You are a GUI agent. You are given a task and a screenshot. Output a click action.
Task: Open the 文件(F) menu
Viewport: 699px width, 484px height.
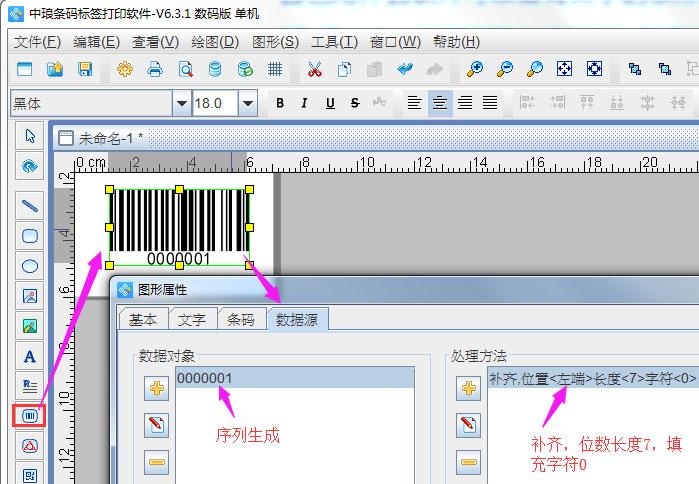pyautogui.click(x=37, y=42)
